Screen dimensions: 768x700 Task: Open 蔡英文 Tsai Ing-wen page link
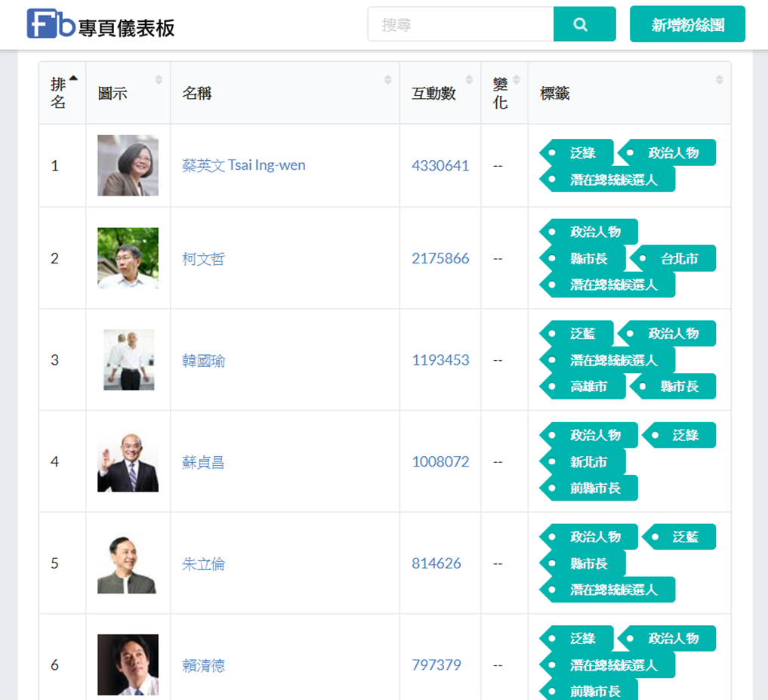(243, 165)
